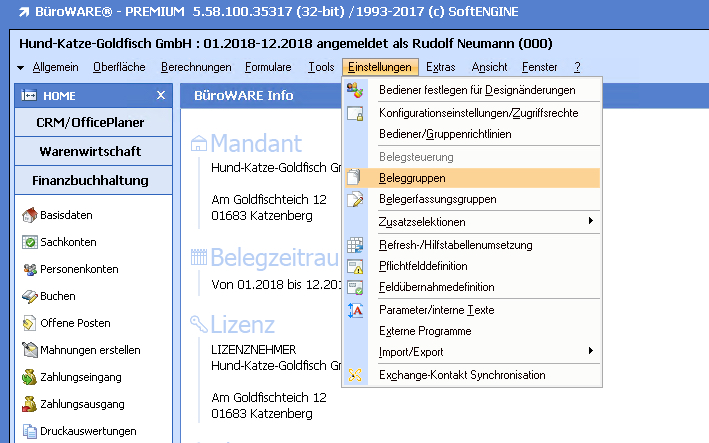This screenshot has width=709, height=443.
Task: Expand the Import/Export submenu
Action: [591, 351]
